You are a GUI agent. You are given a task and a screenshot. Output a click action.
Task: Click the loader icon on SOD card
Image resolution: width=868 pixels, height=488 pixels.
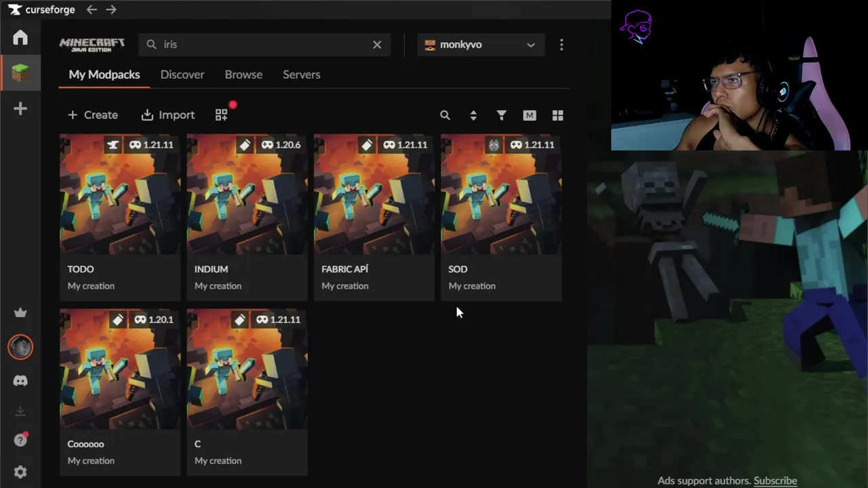(x=494, y=145)
